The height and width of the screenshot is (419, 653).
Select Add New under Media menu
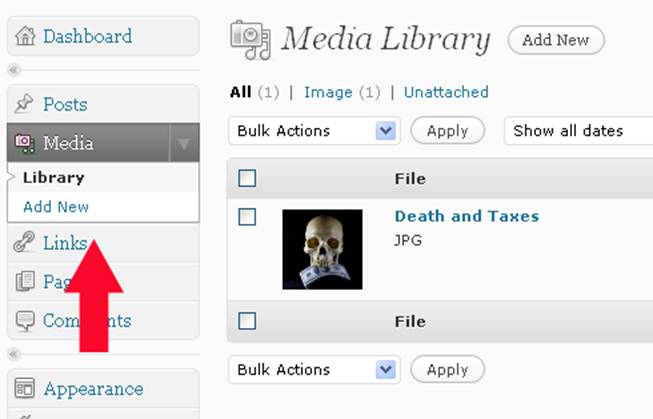coord(56,207)
